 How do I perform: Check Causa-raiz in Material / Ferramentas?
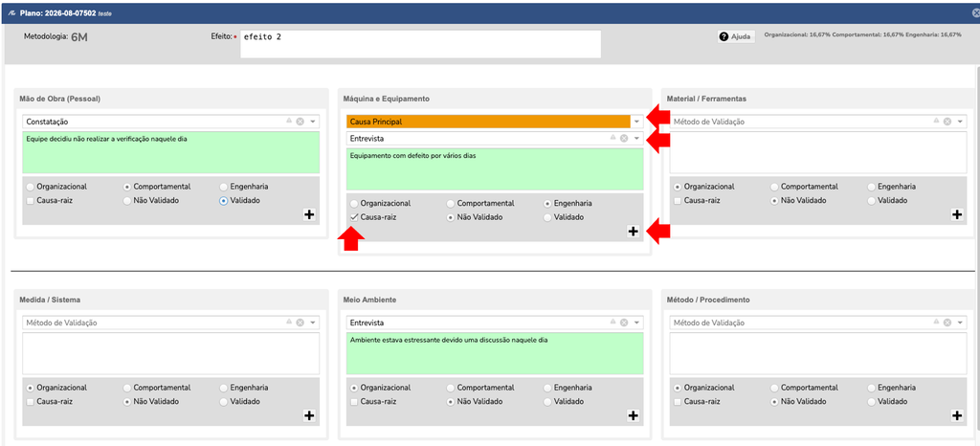[x=678, y=201]
